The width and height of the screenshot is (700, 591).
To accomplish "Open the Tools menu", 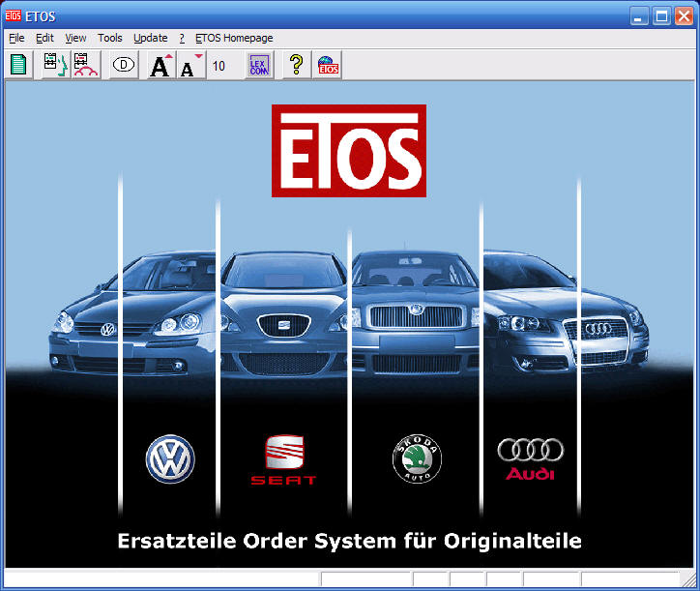I will click(110, 38).
